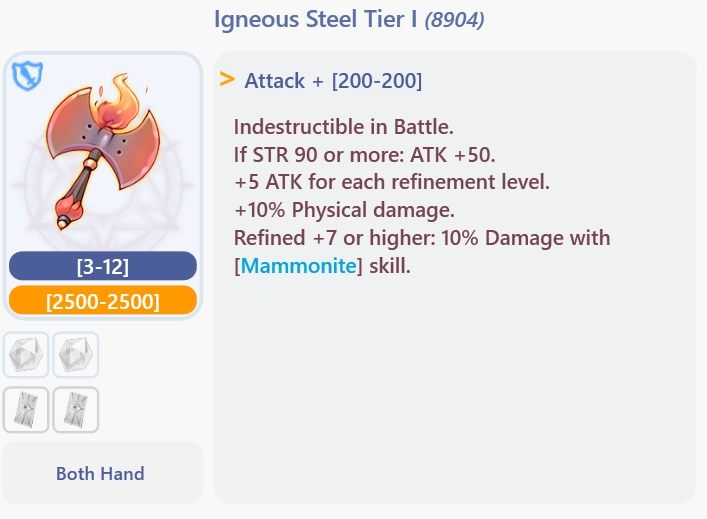
Task: Select the first empty gem slot
Action: tap(26, 355)
